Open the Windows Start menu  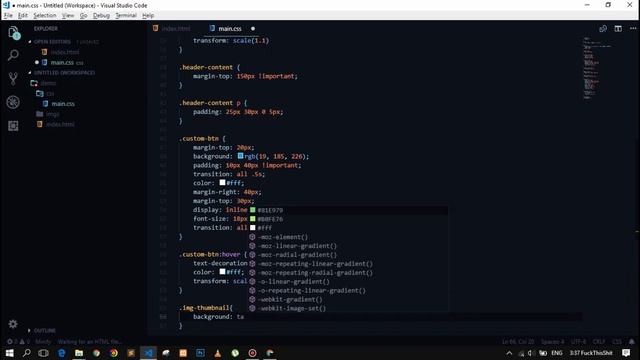(9, 353)
